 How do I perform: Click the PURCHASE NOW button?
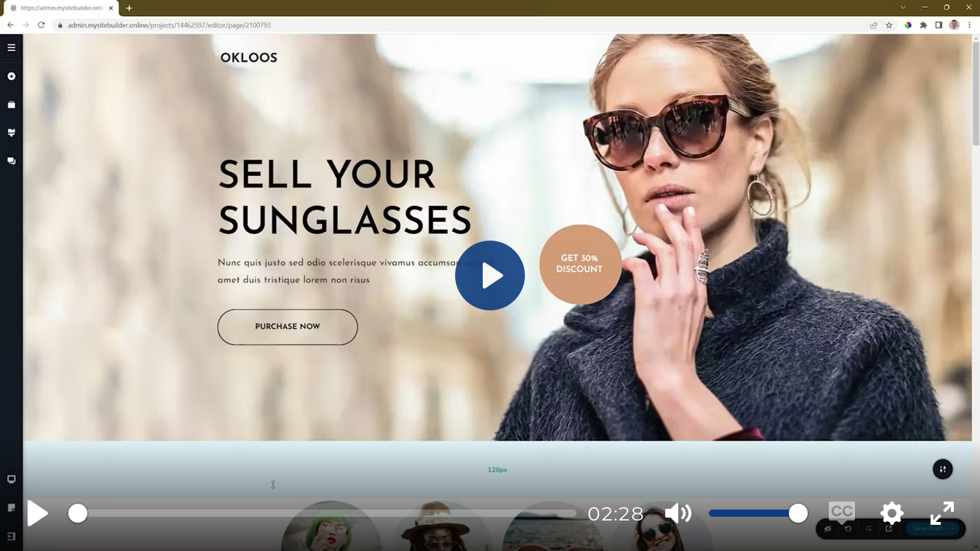tap(287, 327)
